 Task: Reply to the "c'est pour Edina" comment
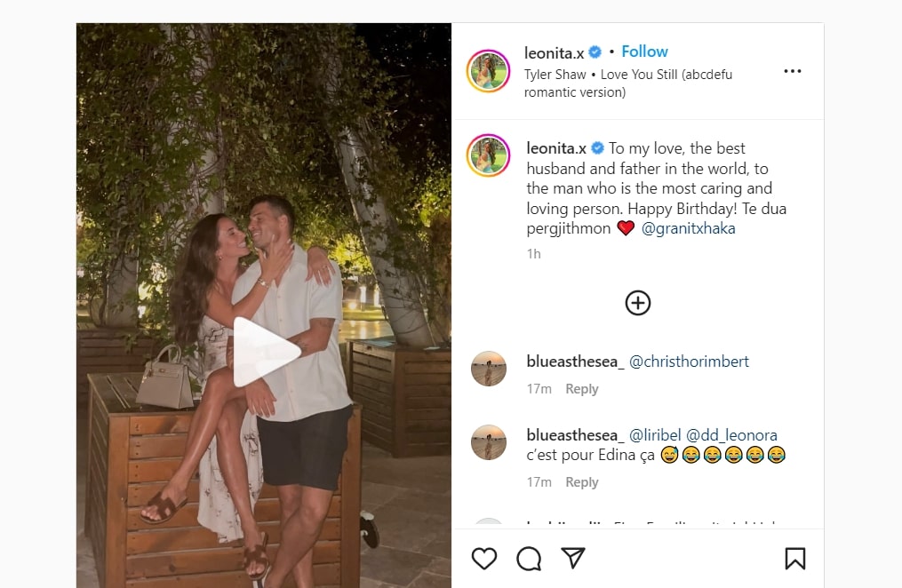582,482
